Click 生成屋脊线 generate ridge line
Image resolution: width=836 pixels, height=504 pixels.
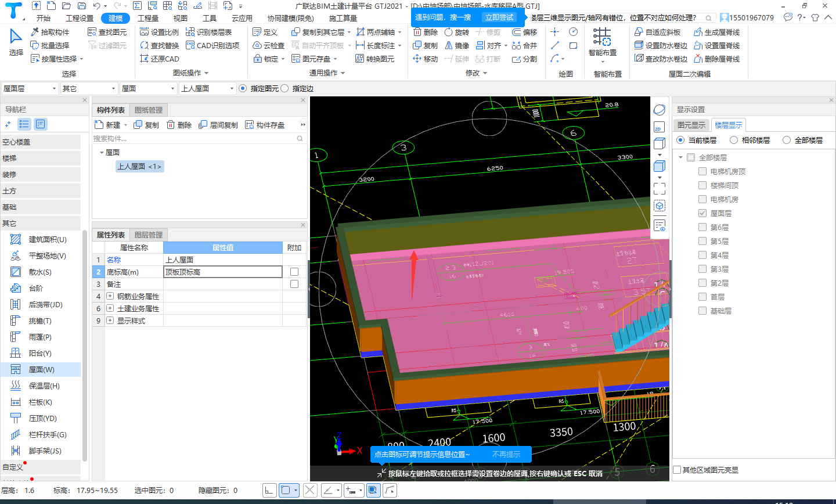click(716, 32)
